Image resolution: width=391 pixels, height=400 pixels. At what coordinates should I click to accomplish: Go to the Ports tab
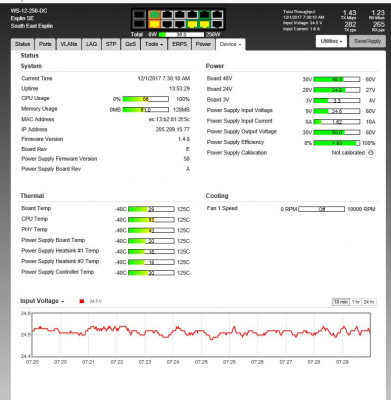click(x=45, y=44)
